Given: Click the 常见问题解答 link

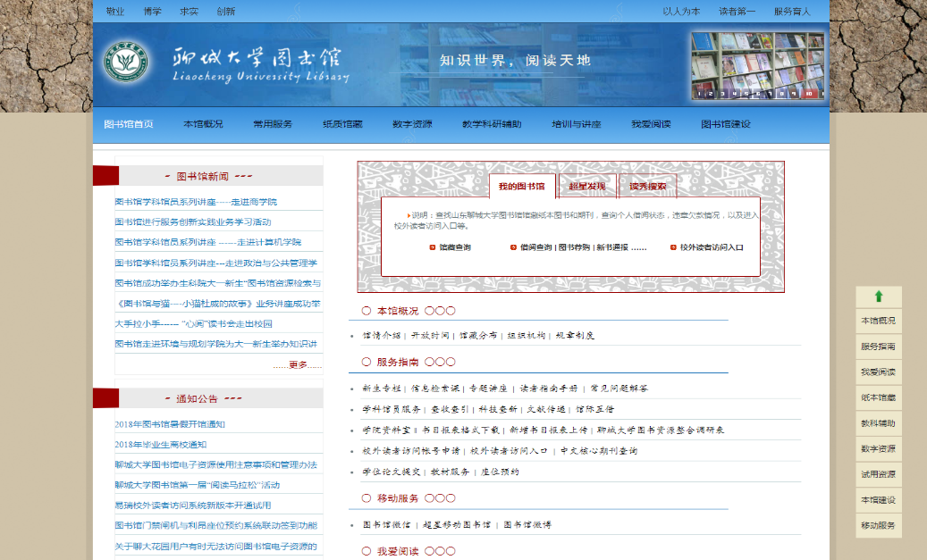Looking at the screenshot, I should [619, 389].
